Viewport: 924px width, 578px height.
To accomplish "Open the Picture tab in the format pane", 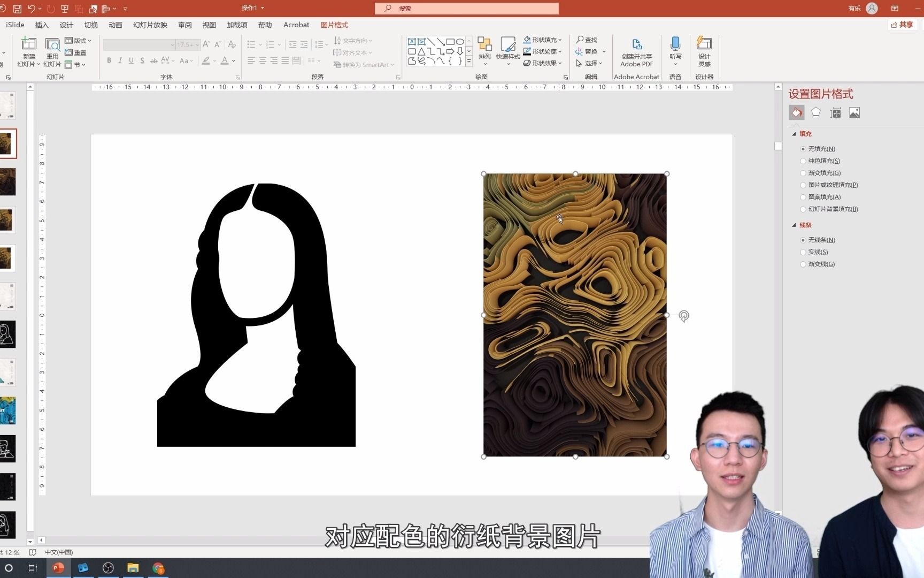I will pos(854,112).
